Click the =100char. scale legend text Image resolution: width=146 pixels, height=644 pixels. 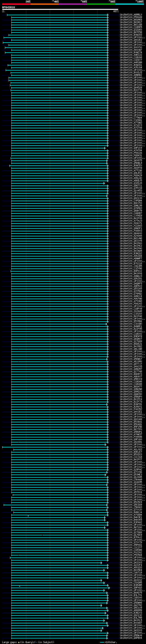coord(111,642)
